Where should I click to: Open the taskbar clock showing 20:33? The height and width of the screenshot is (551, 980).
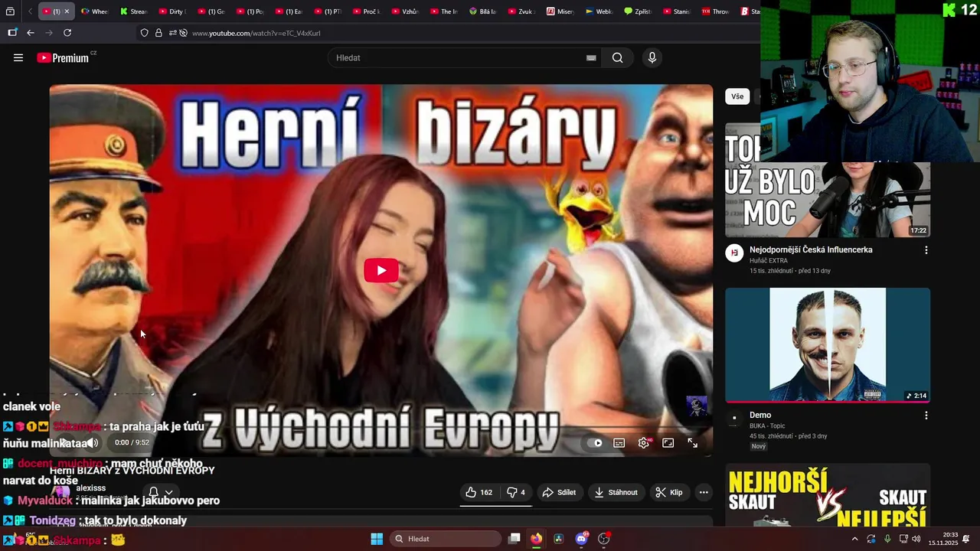(x=943, y=539)
